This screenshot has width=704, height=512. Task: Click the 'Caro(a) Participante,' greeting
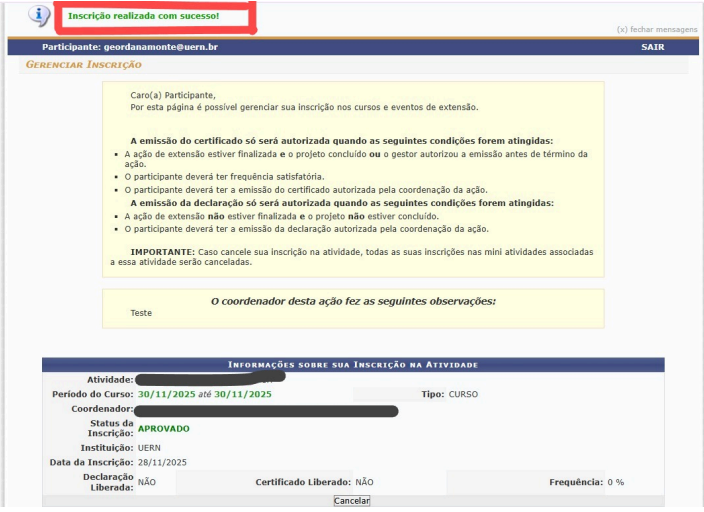173,95
